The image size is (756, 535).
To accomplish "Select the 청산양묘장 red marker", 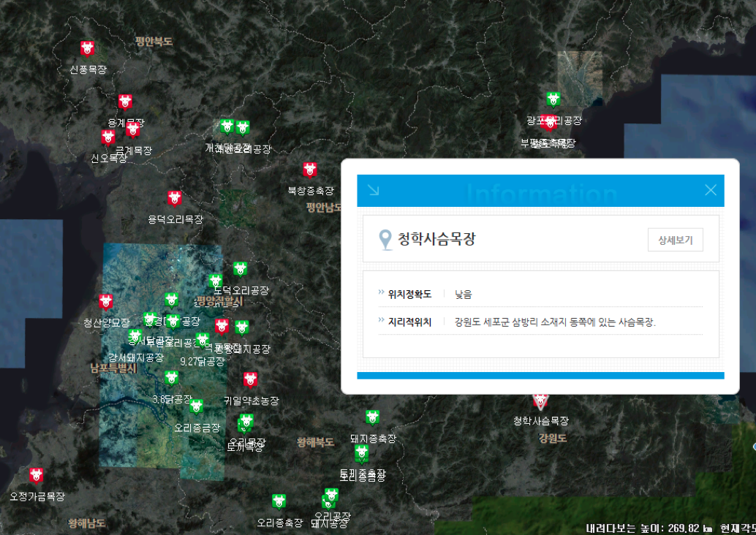I will (106, 301).
